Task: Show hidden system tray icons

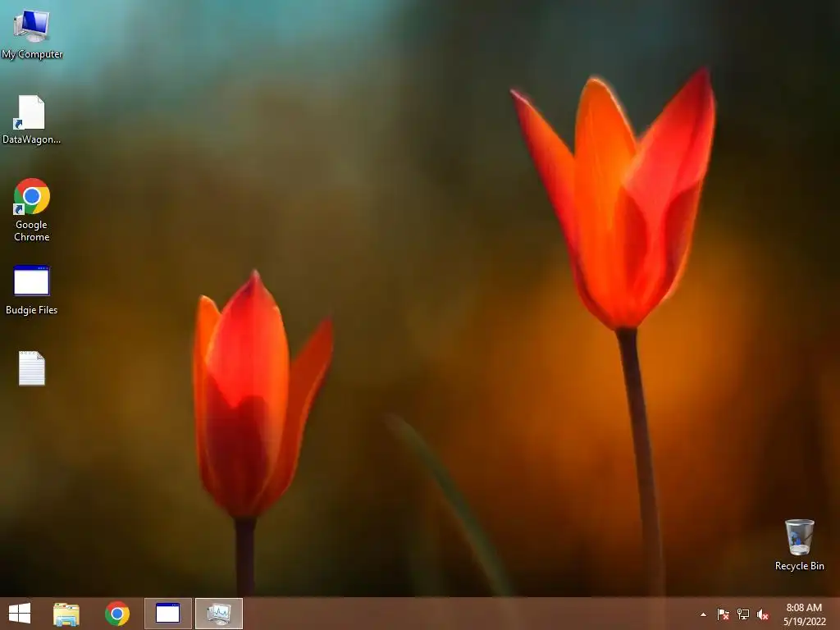Action: pyautogui.click(x=703, y=614)
